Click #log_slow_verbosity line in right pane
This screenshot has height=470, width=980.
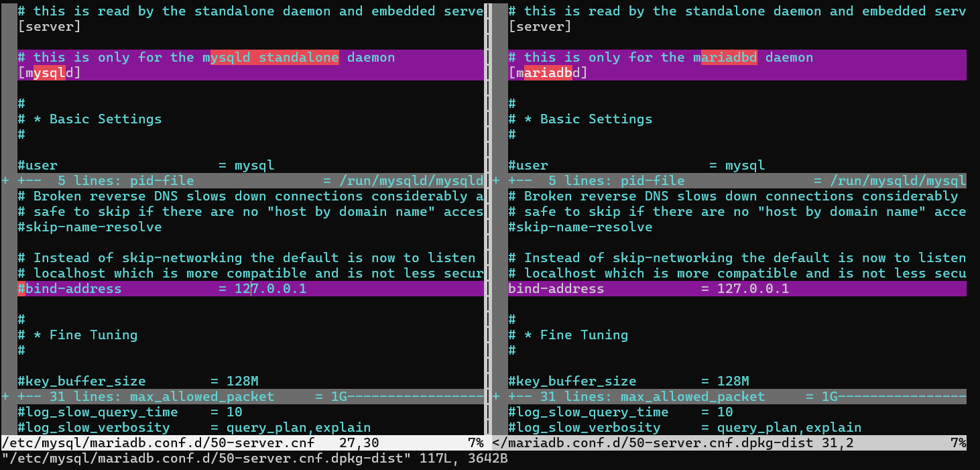[684, 428]
